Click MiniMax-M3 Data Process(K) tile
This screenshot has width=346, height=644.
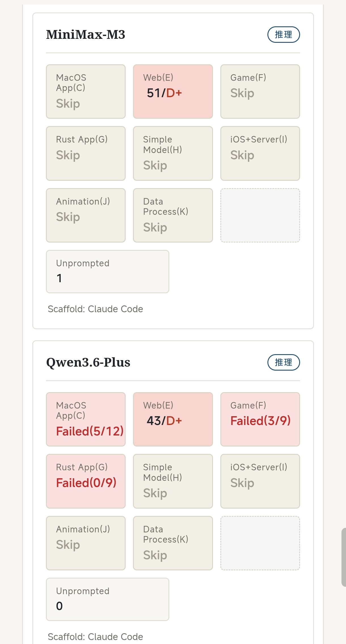[x=173, y=215]
